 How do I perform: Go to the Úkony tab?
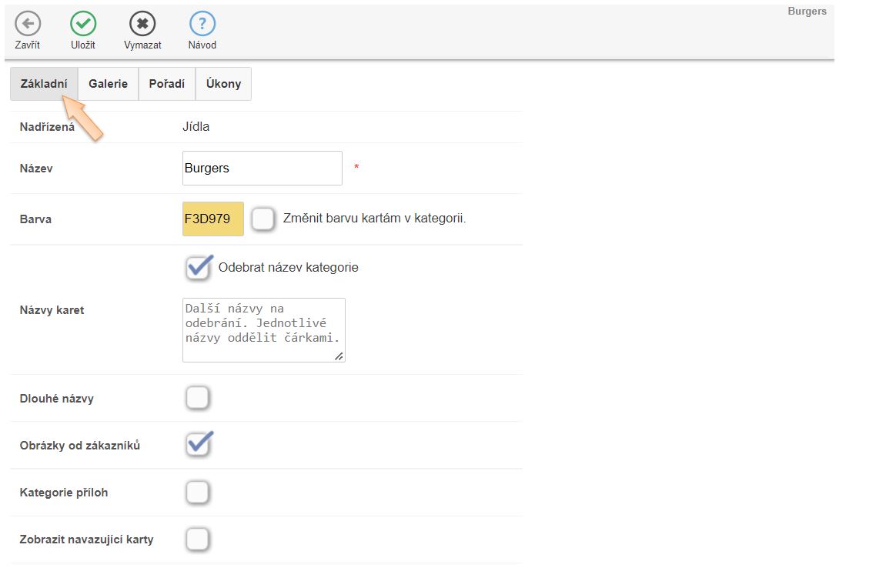click(x=223, y=84)
